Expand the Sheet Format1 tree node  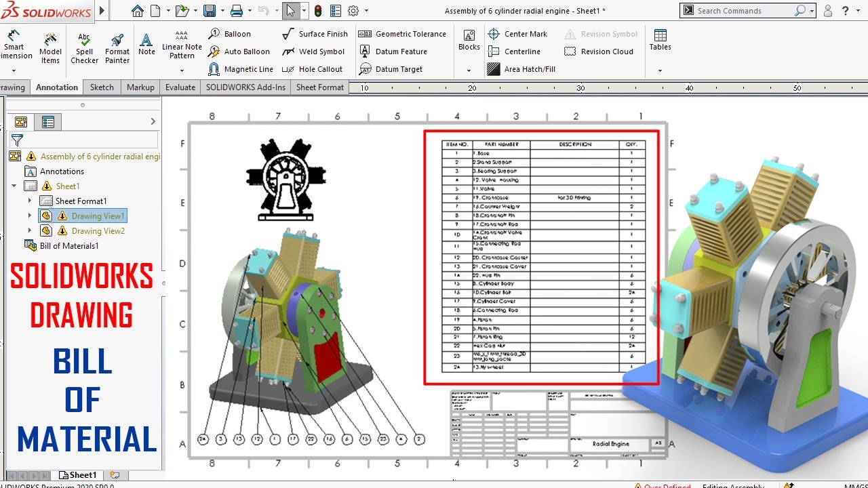point(29,201)
